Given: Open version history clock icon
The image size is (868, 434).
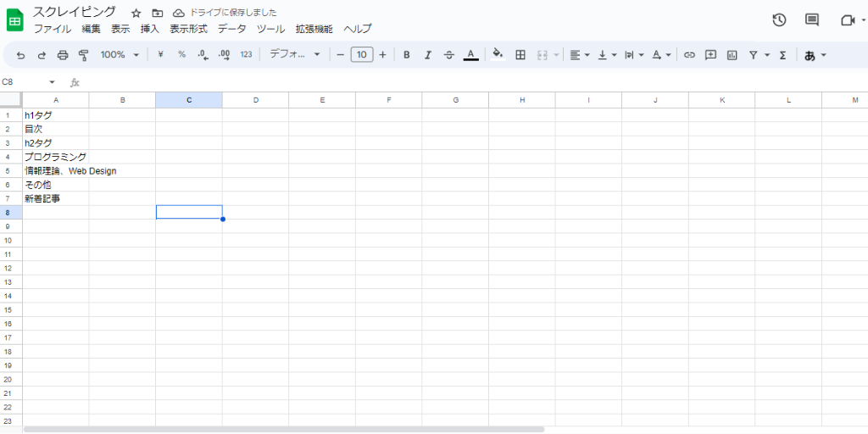Looking at the screenshot, I should 779,20.
